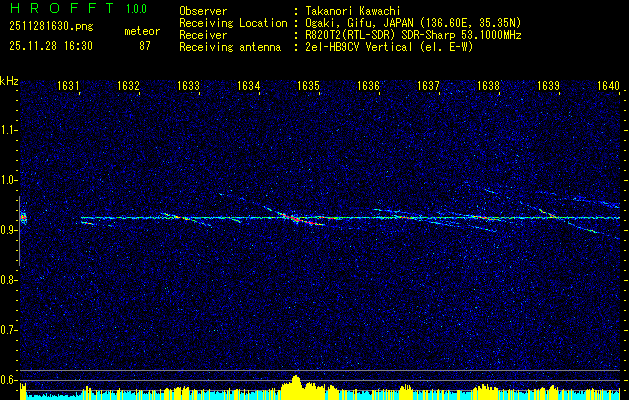
Task: Click the Observer label
Action: click(203, 11)
